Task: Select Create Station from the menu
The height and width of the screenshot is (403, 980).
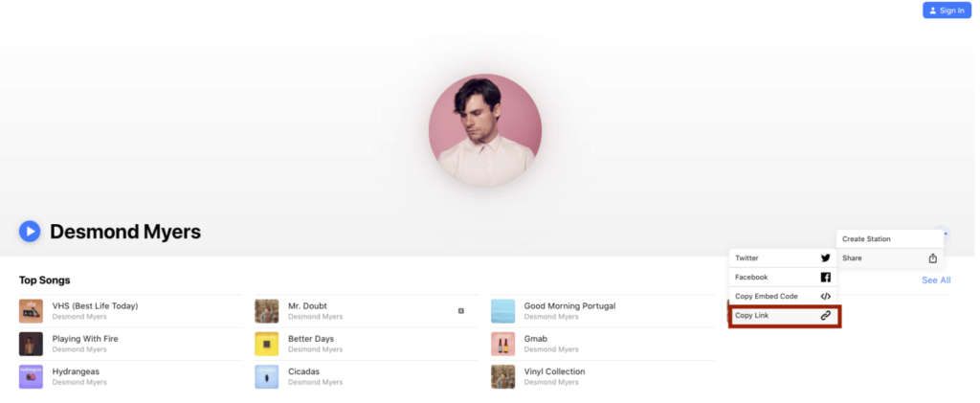Action: [889, 238]
